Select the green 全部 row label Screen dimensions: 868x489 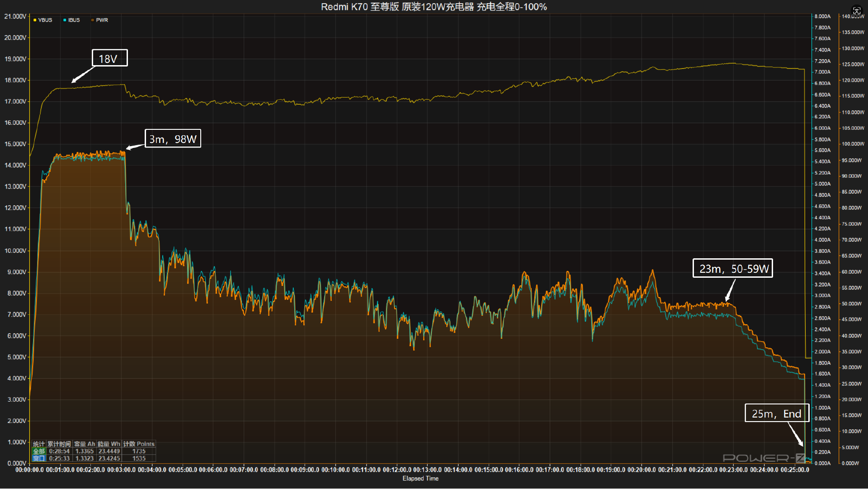click(x=39, y=451)
